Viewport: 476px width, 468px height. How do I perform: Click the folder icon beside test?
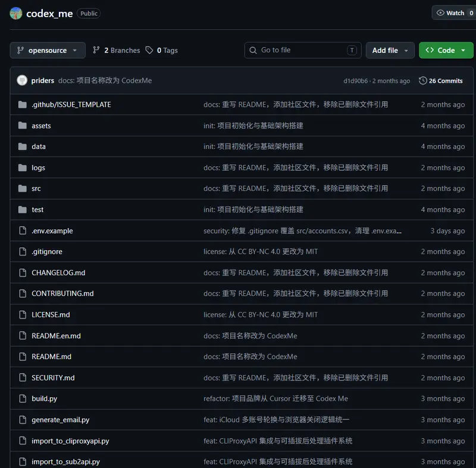(23, 210)
